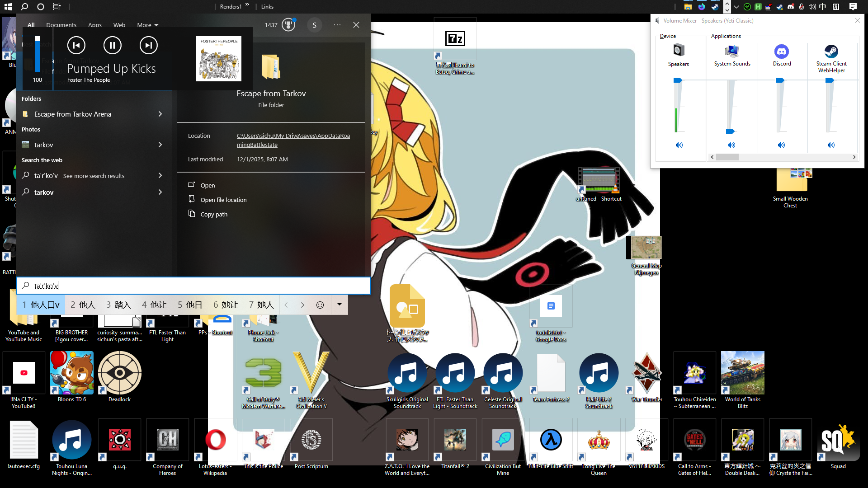Mute the Speakers device volume

tap(679, 145)
